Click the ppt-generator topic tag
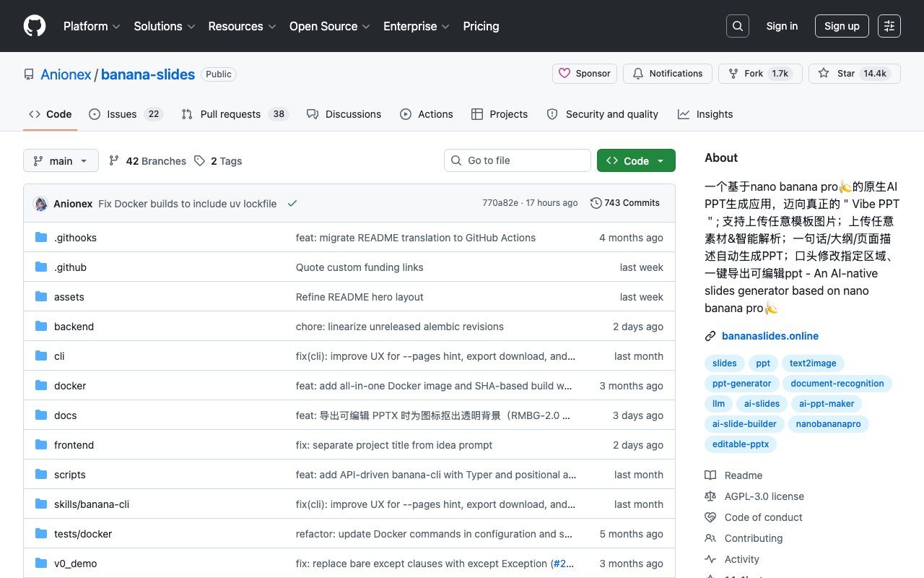Viewport: 924px width, 578px height. tap(742, 384)
